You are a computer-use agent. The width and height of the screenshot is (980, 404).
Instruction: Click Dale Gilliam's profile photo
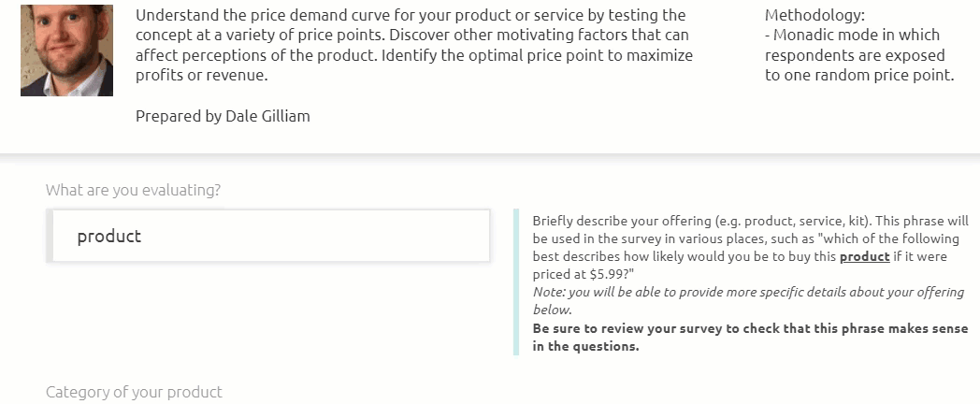[x=67, y=50]
